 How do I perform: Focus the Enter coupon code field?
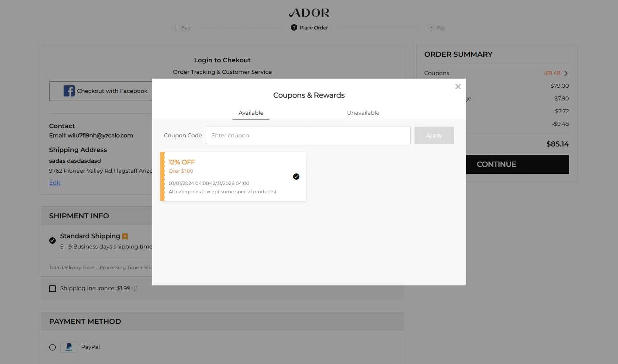click(x=308, y=135)
